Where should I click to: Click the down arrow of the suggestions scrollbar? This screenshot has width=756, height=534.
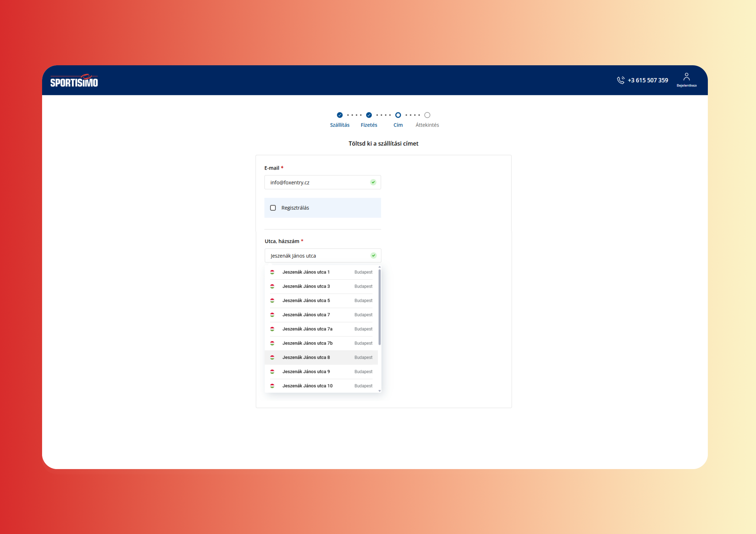(380, 391)
